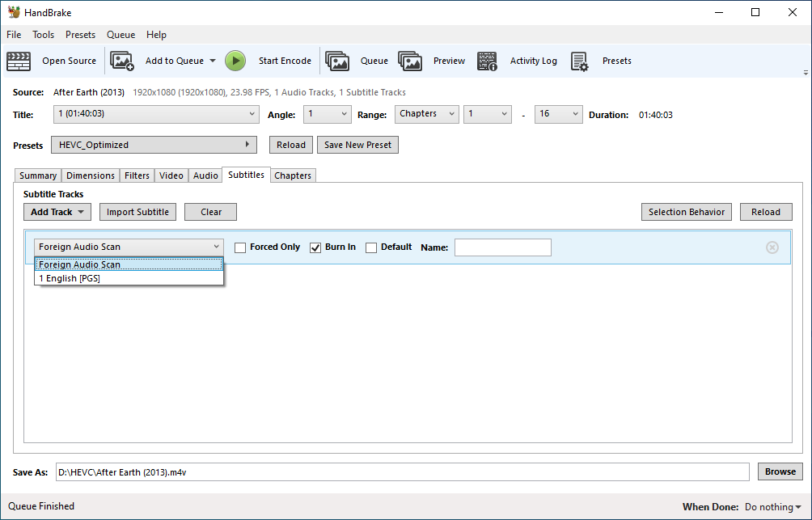812x520 pixels.
Task: Click the Queue stacked images icon
Action: (x=337, y=61)
